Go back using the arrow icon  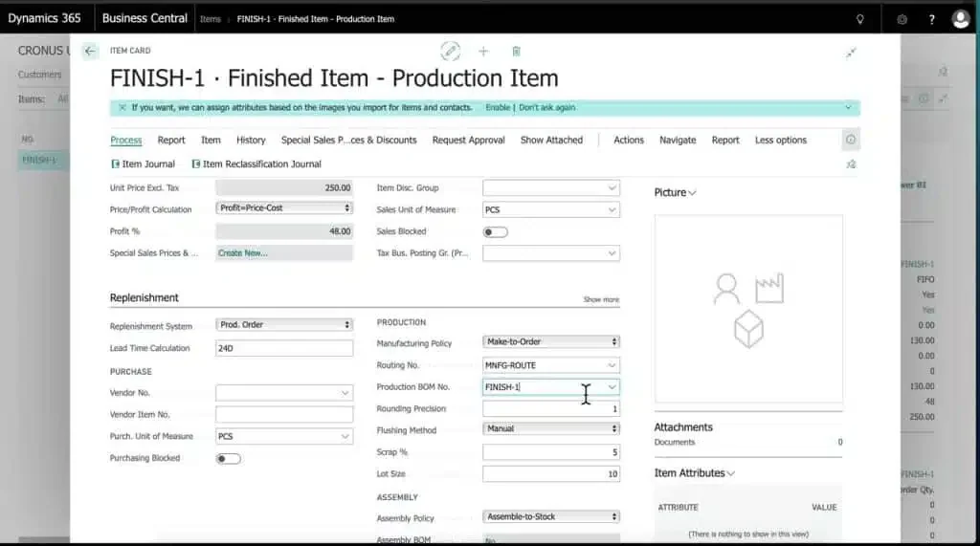(x=90, y=51)
